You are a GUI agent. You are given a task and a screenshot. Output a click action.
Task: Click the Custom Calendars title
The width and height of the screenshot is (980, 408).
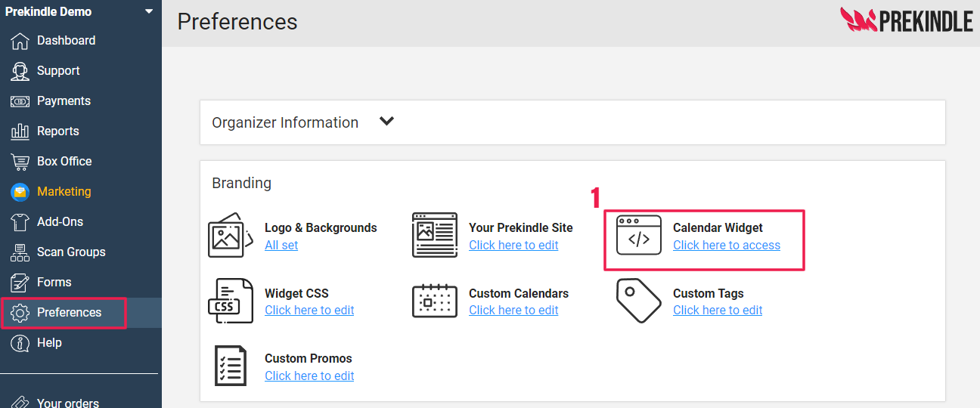(519, 293)
